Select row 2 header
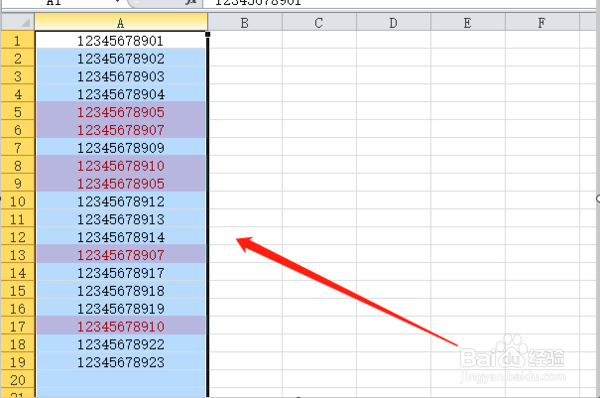This screenshot has width=600, height=398. tap(18, 58)
